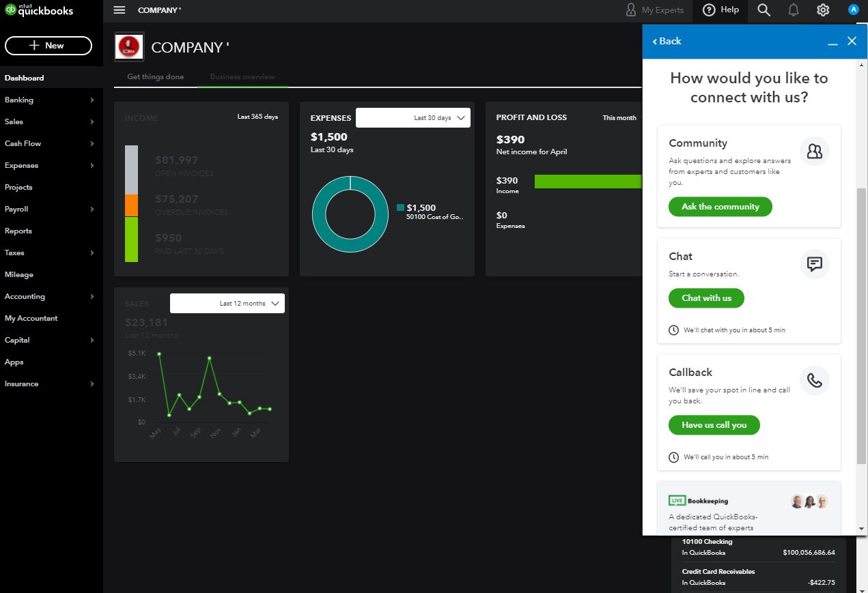This screenshot has height=593, width=868.
Task: Expand the Payroll submenu arrow
Action: coord(92,209)
